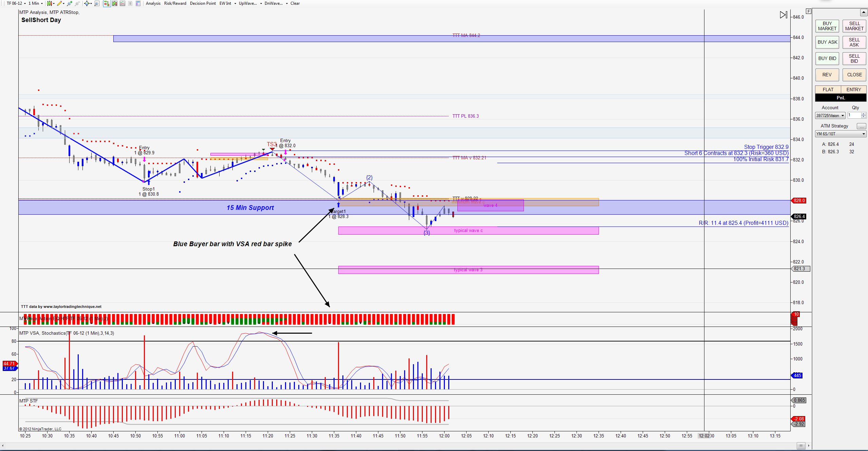
Task: Click the 'SellShort Day' chart label
Action: tap(41, 20)
